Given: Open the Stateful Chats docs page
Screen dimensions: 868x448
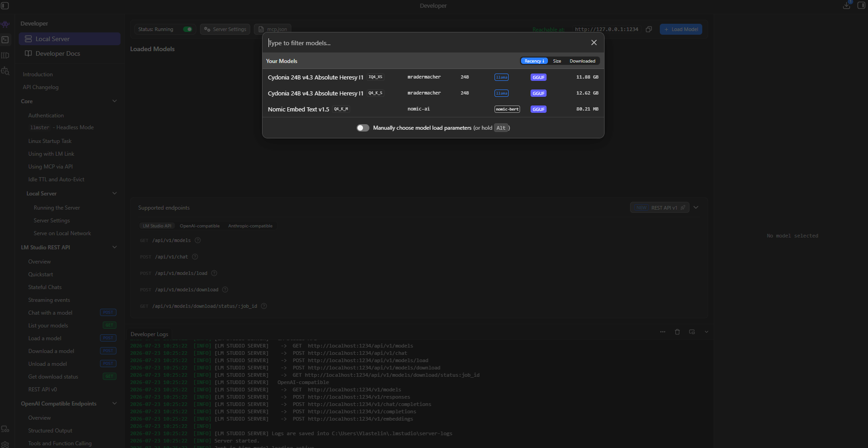Looking at the screenshot, I should (45, 287).
